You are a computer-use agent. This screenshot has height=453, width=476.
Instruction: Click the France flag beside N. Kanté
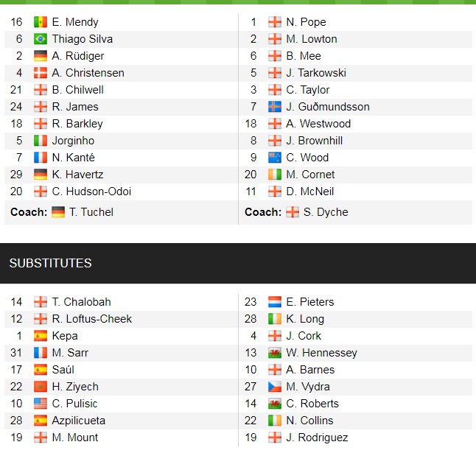coord(41,158)
